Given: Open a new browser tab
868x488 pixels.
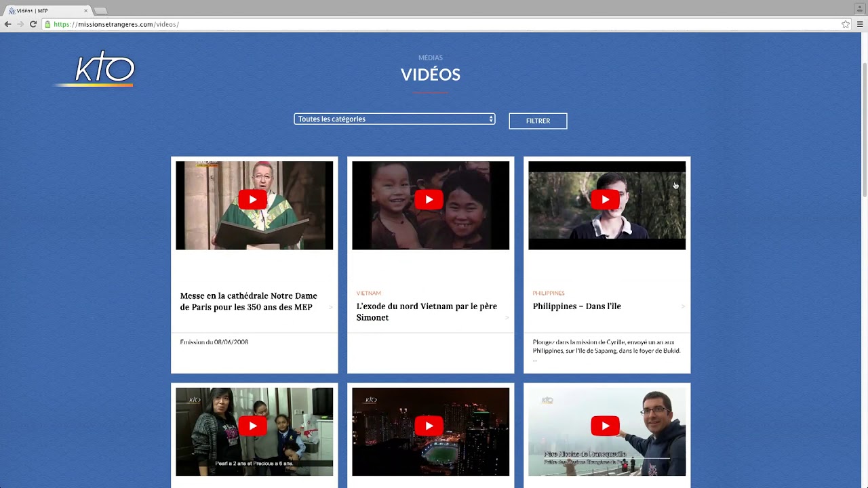Looking at the screenshot, I should [x=100, y=11].
